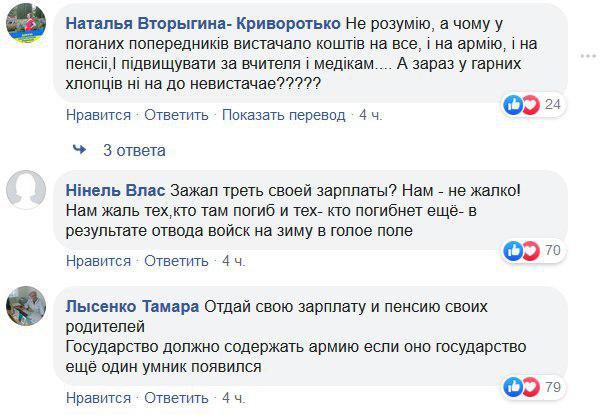The width and height of the screenshot is (606, 415).
Task: Like Наталья's comment with Нравится
Action: point(98,115)
